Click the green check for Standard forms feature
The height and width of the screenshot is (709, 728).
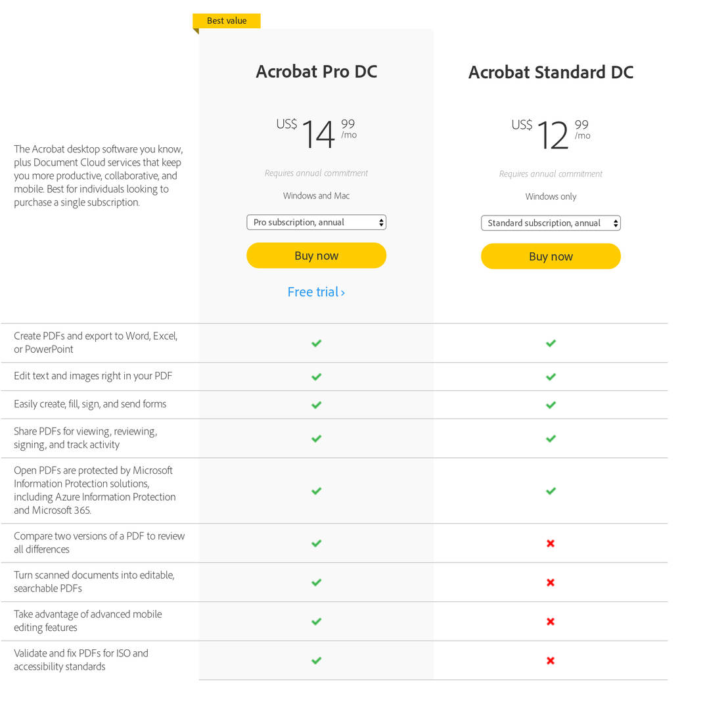551,405
